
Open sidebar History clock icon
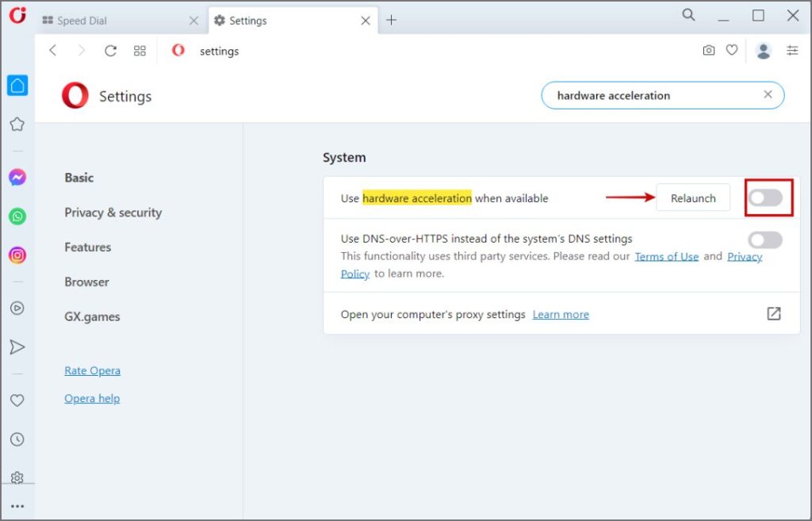[17, 439]
